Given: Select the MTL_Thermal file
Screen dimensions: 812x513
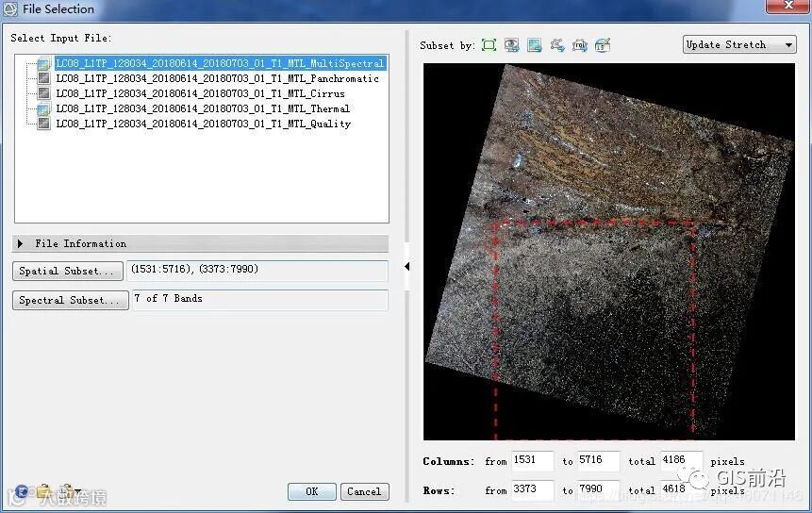Looking at the screenshot, I should click(203, 108).
